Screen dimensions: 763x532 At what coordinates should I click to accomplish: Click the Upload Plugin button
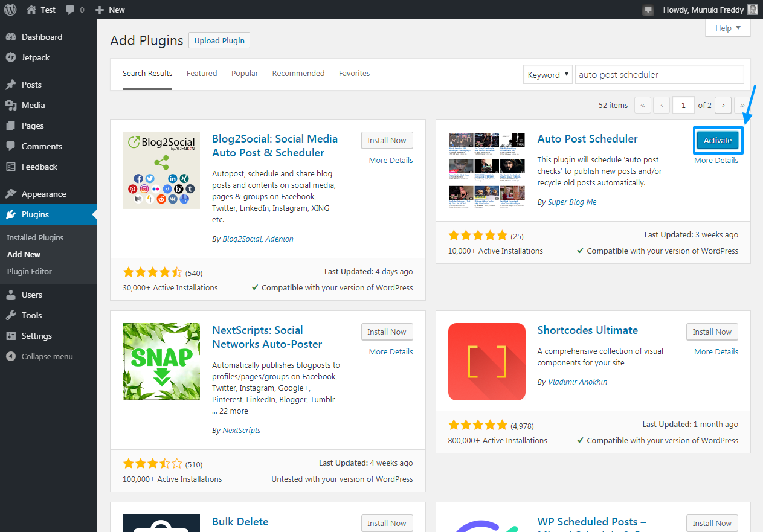[219, 40]
